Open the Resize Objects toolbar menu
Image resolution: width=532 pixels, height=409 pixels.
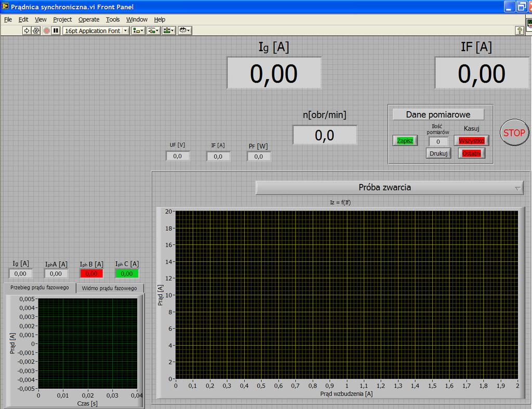[x=169, y=31]
